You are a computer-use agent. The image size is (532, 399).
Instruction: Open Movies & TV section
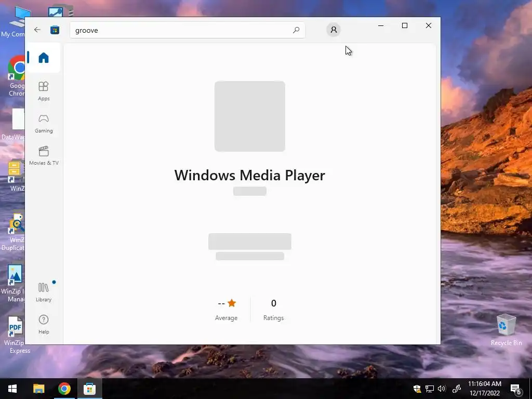point(44,155)
